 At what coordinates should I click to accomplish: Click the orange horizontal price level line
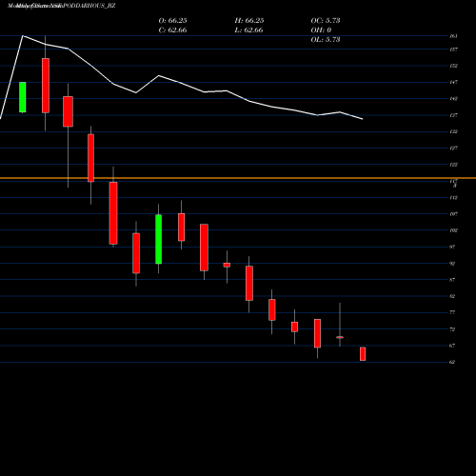click(238, 178)
